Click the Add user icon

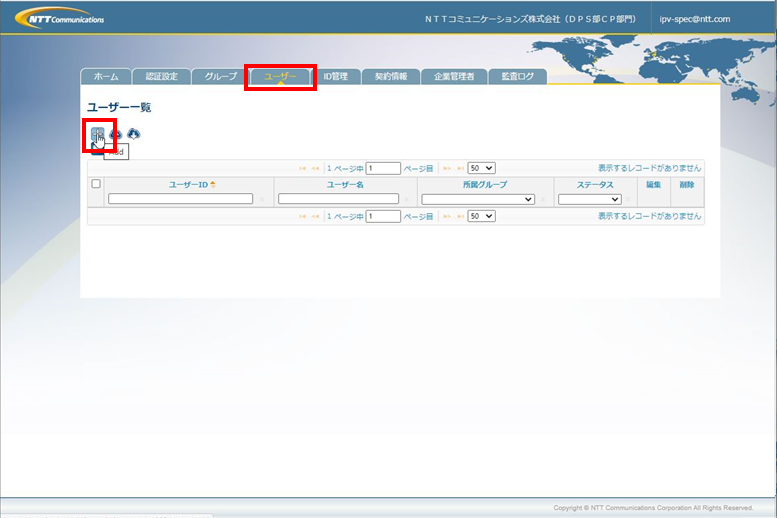[98, 134]
